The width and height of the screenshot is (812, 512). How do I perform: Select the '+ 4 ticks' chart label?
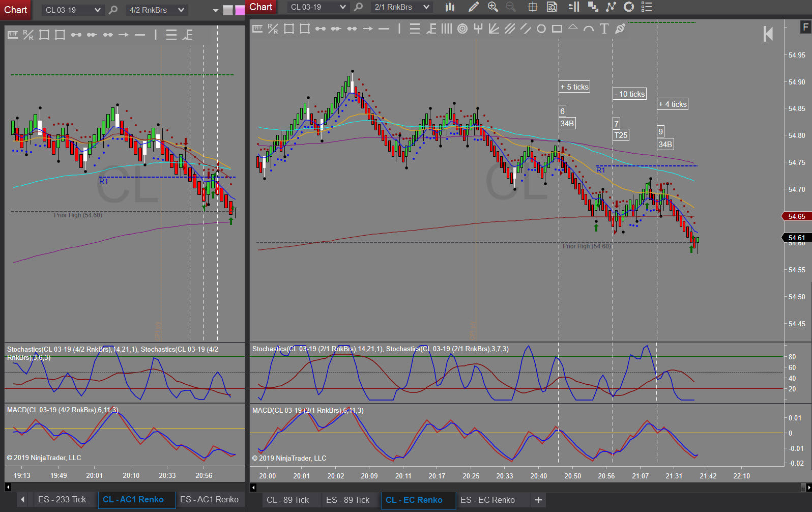coord(673,104)
